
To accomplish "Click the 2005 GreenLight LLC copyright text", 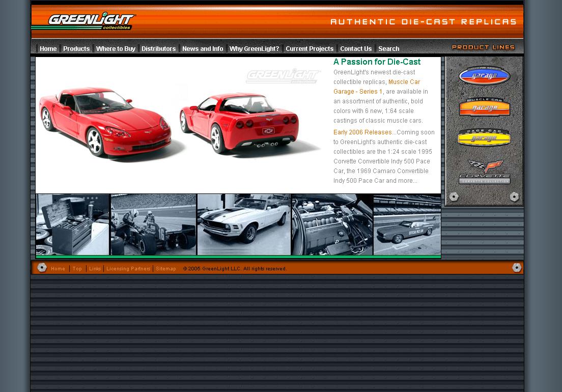I will (x=235, y=269).
